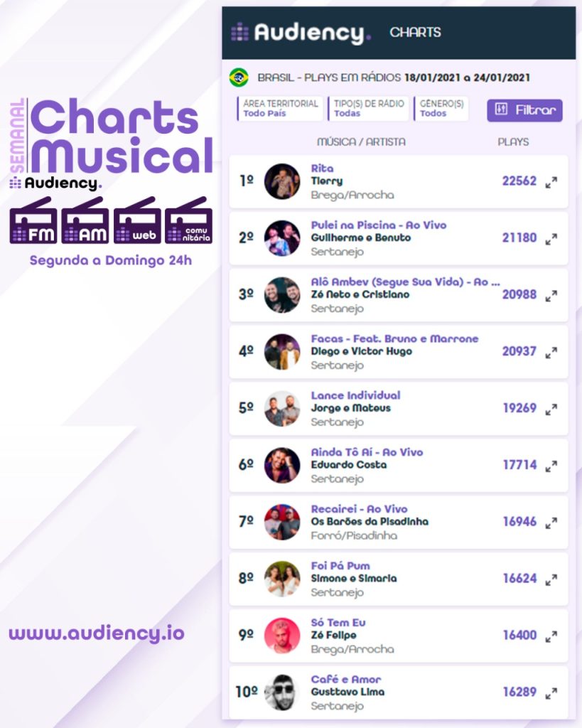Open the www.audiency.io link
The width and height of the screenshot is (582, 728).
97,633
